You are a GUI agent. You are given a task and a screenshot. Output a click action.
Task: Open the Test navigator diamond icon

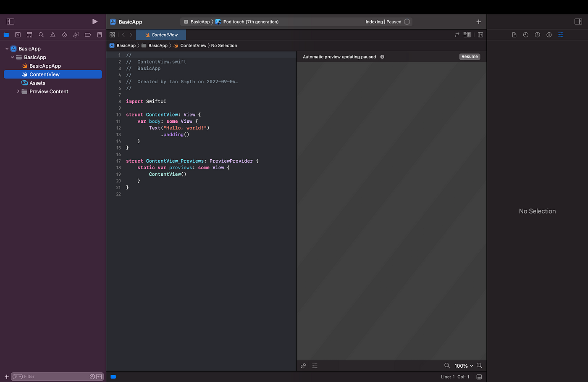tap(64, 35)
